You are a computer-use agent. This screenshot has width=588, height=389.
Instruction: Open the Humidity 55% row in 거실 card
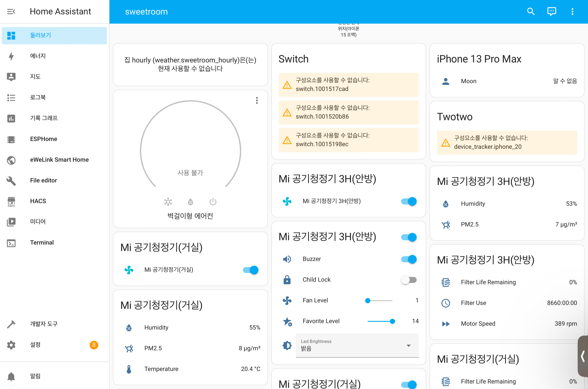coord(190,328)
